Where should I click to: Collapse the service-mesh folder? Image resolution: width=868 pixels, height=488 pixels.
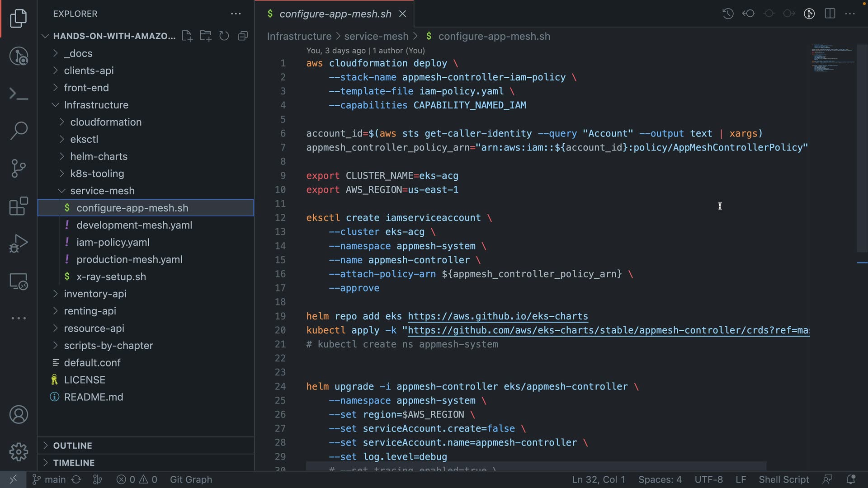tap(102, 191)
